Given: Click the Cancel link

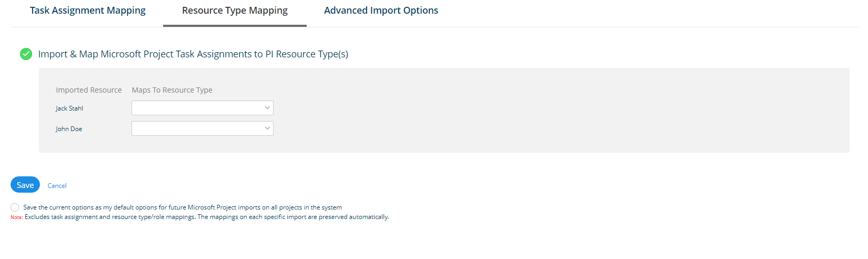Looking at the screenshot, I should (x=57, y=186).
